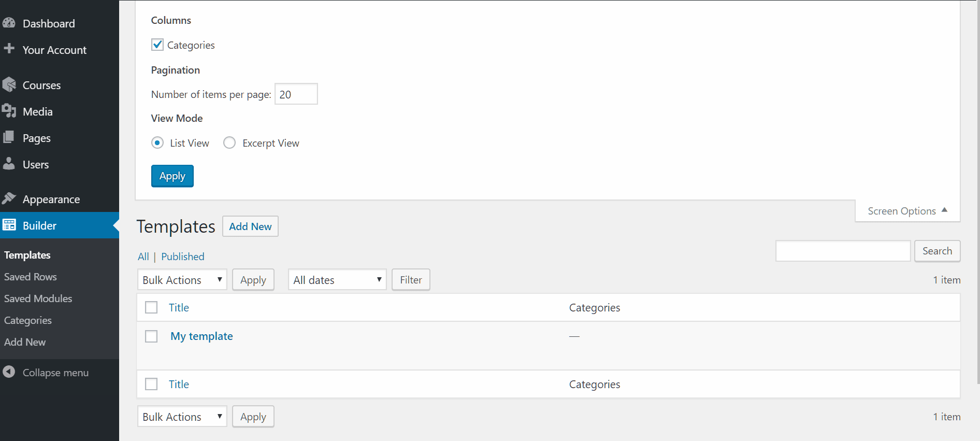Open the My template entry
Viewport: 980px width, 441px height.
click(201, 336)
